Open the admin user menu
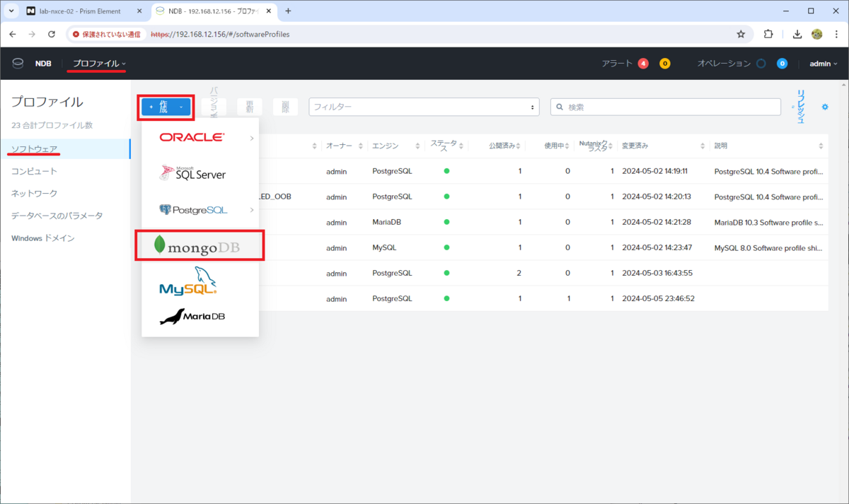 [824, 64]
